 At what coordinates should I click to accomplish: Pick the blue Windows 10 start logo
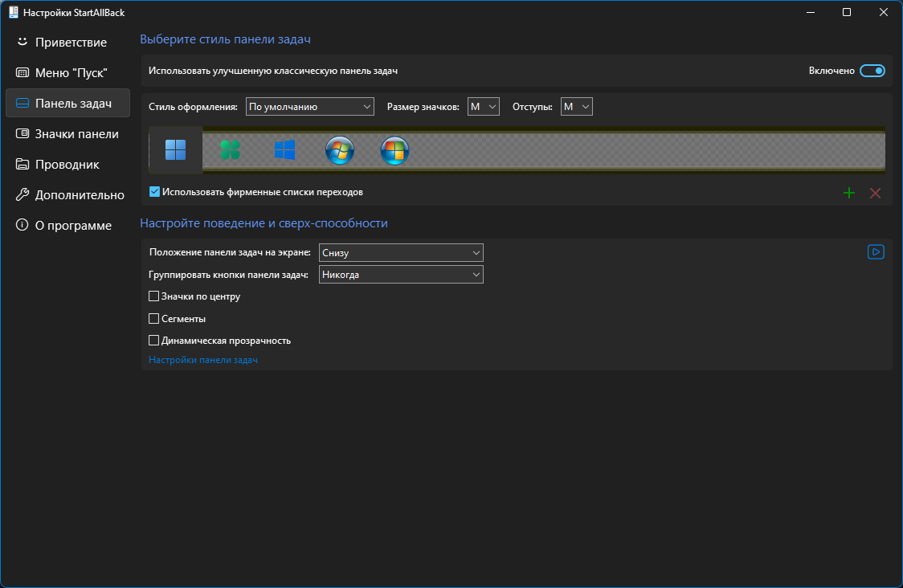pyautogui.click(x=285, y=149)
